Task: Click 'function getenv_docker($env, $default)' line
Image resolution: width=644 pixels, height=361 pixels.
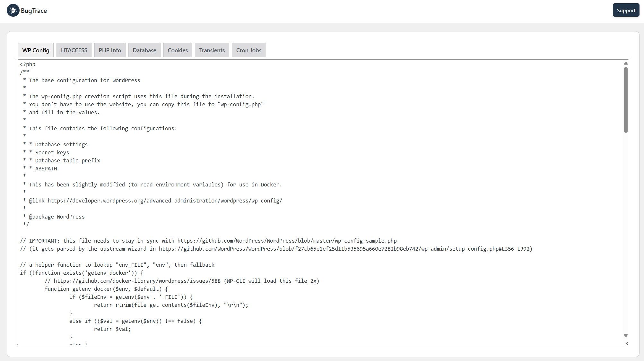Action: point(106,289)
